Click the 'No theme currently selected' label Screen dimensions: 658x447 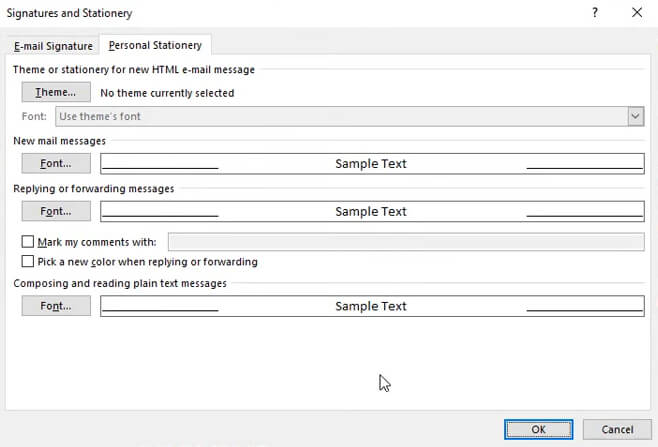click(167, 93)
